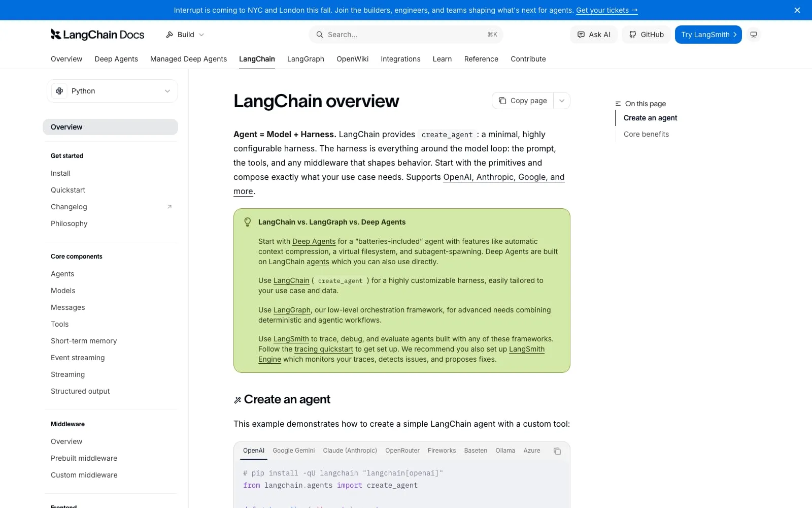Open the Quickstart sidebar page

pyautogui.click(x=68, y=190)
